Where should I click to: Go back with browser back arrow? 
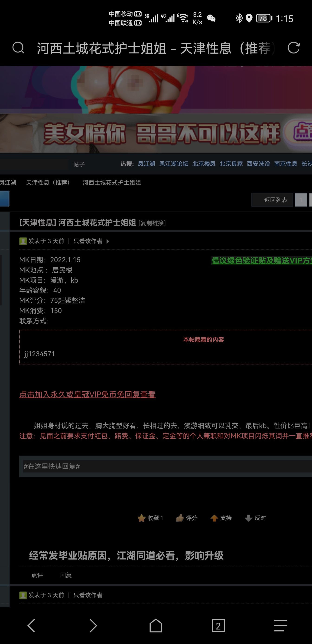[31, 625]
